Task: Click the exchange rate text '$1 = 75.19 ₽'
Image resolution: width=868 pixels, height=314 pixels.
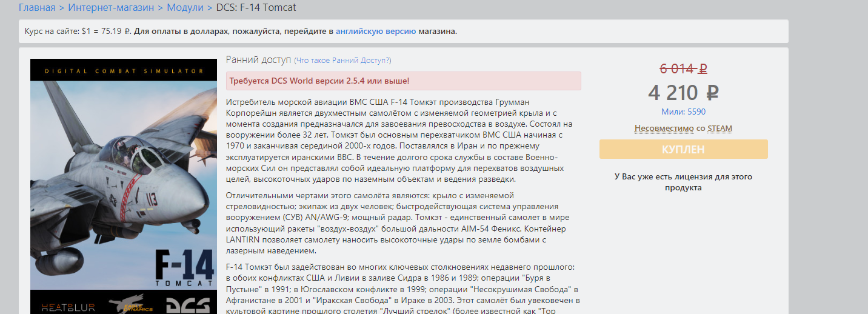Action: tap(106, 31)
